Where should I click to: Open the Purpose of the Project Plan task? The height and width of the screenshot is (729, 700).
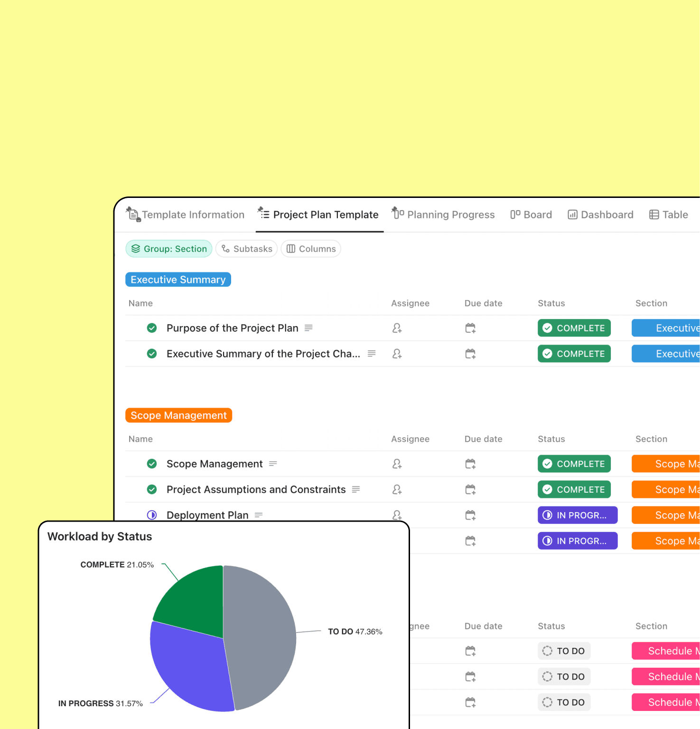click(233, 328)
